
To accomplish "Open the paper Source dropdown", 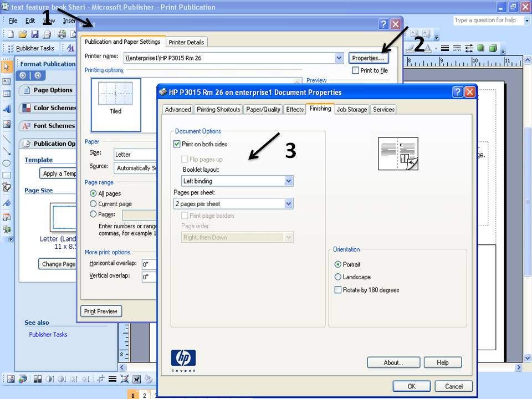I will (x=135, y=168).
